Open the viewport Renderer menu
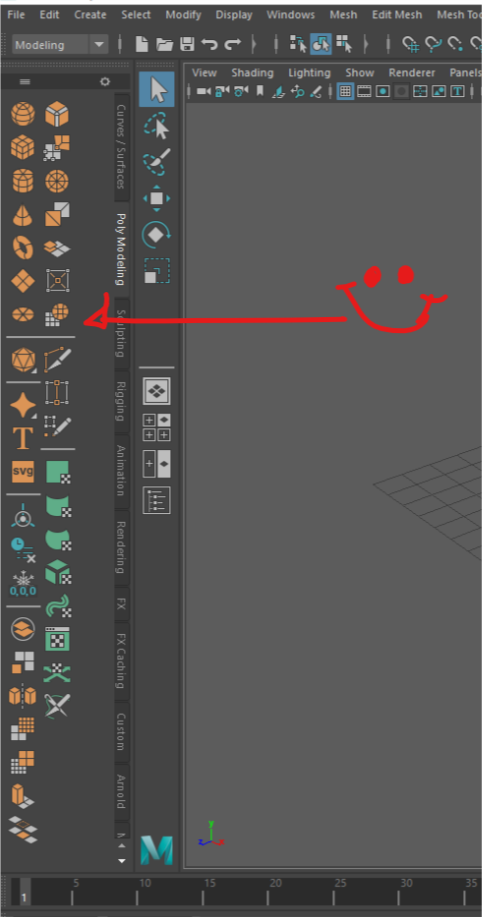 click(x=412, y=73)
